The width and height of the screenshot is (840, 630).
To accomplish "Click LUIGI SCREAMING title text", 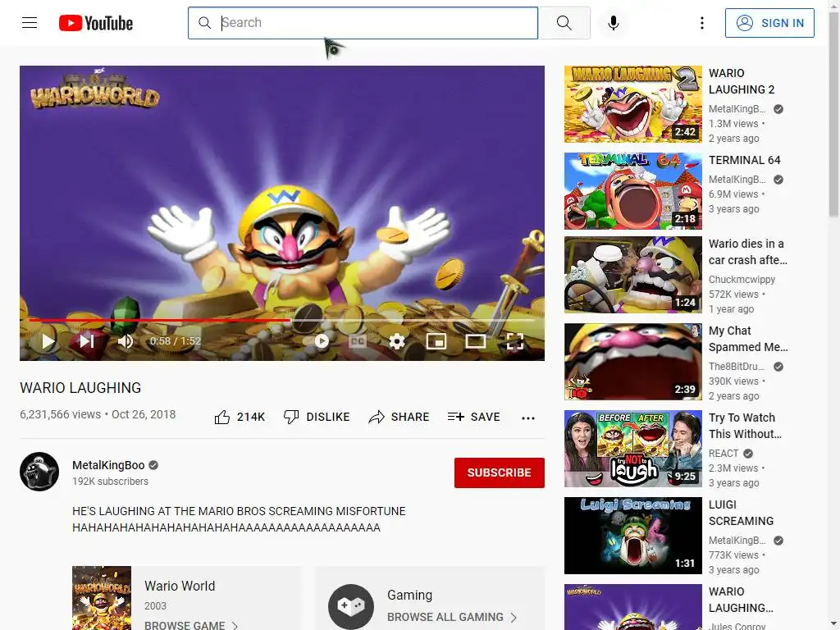I will click(741, 513).
